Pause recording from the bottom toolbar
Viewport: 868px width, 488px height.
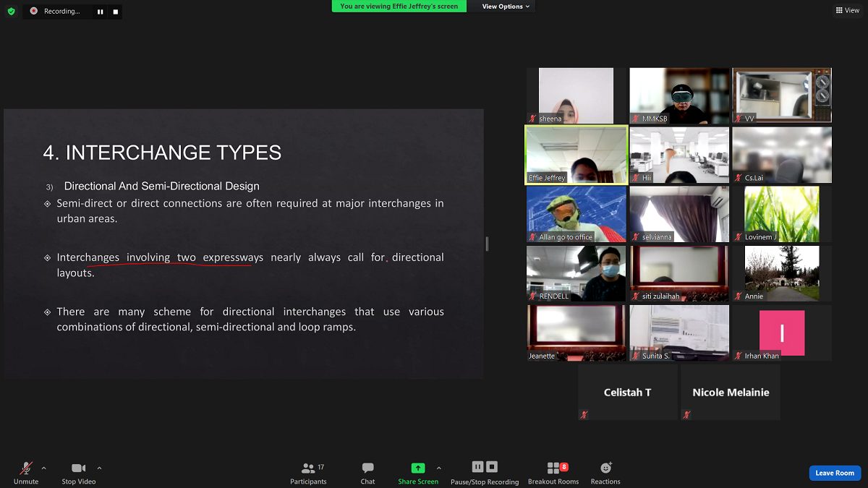pyautogui.click(x=477, y=467)
